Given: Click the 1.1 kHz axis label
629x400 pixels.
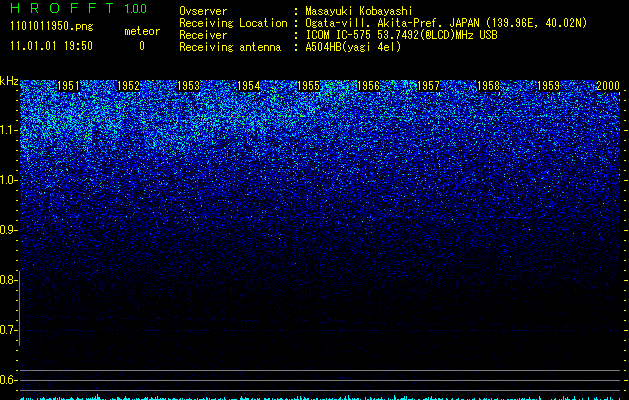Looking at the screenshot, I should (9, 130).
